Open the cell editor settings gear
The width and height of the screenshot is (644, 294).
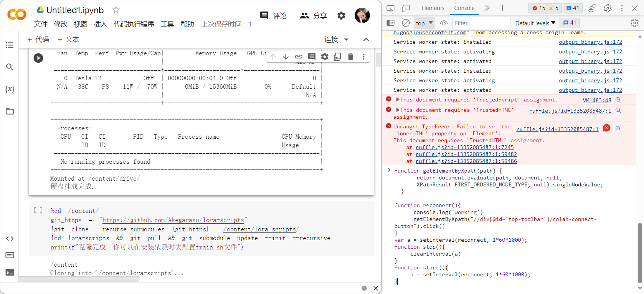[325, 57]
